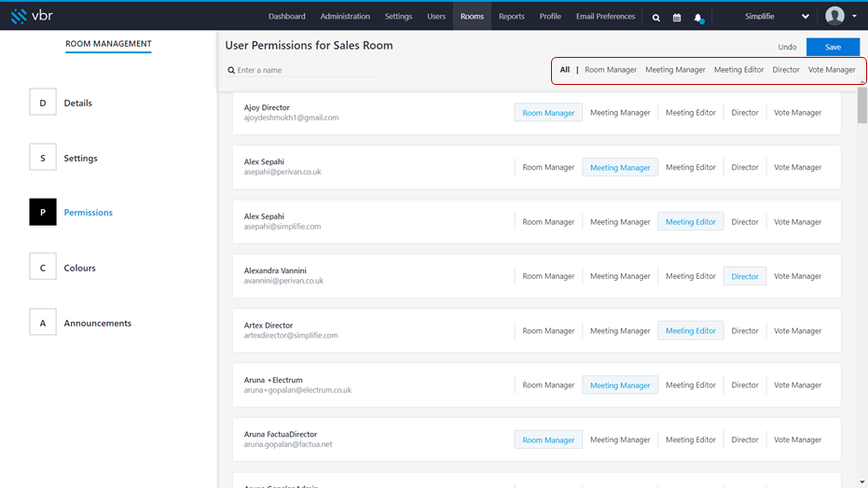This screenshot has height=488, width=868.
Task: Open the Reports menu
Action: 512,16
